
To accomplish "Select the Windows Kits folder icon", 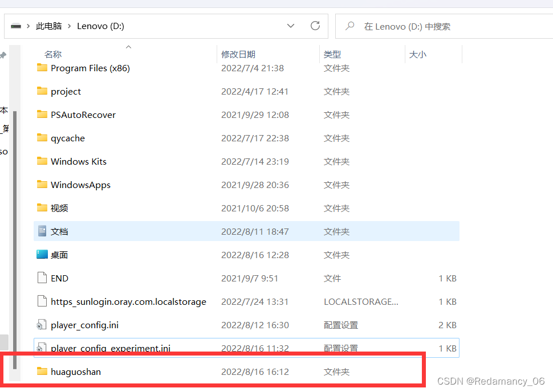I will coord(42,161).
